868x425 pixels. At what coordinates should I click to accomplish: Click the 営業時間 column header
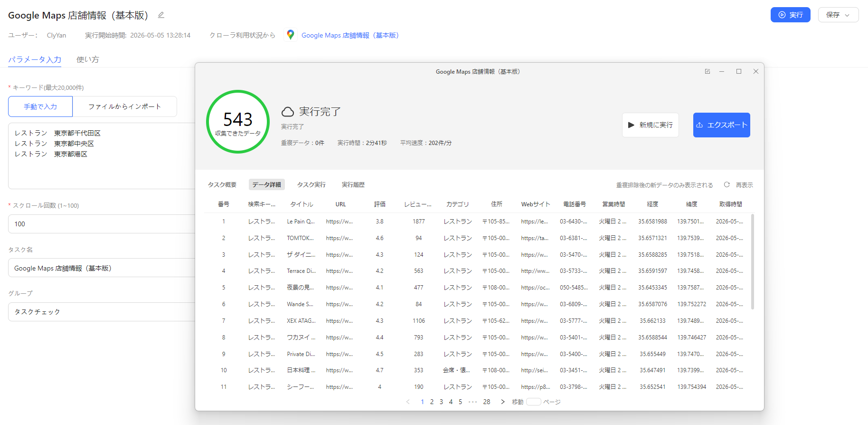click(x=613, y=204)
